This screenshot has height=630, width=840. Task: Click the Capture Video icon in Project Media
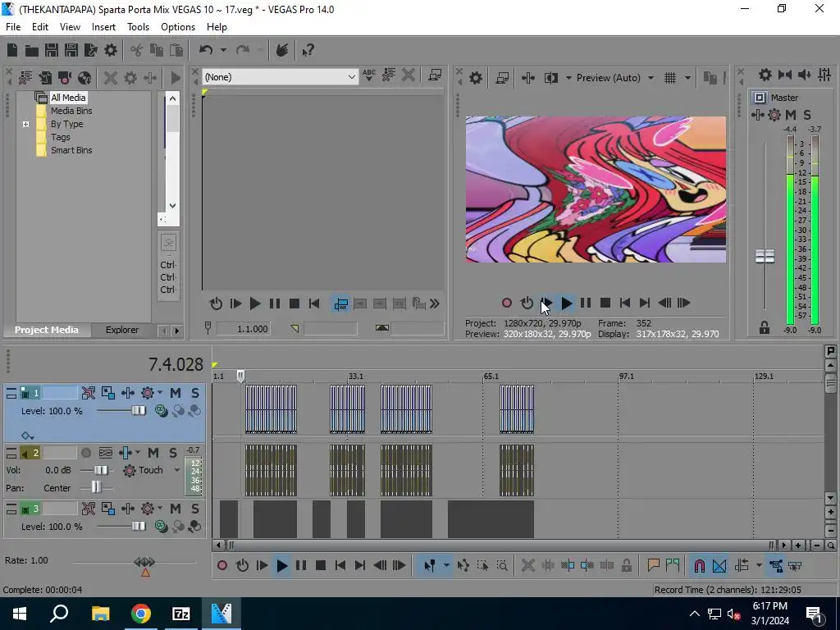pyautogui.click(x=65, y=78)
